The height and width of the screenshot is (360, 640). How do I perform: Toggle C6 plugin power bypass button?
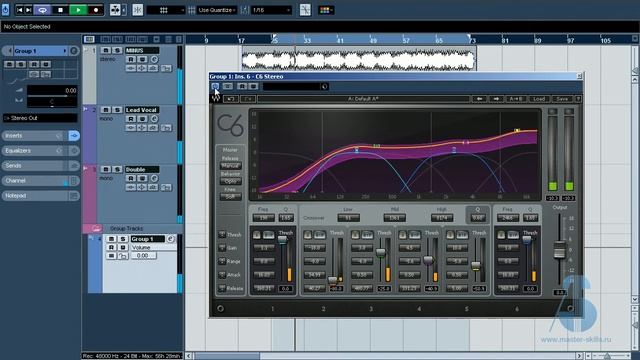[x=215, y=86]
